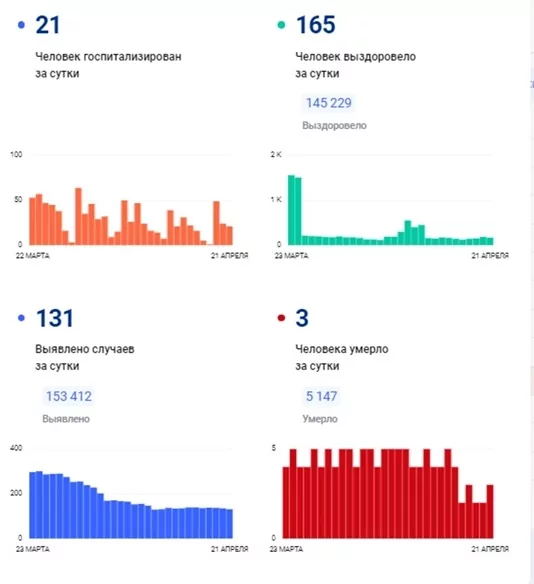
Task: Click the first orange bar in hospitalization chart
Action: [x=32, y=221]
